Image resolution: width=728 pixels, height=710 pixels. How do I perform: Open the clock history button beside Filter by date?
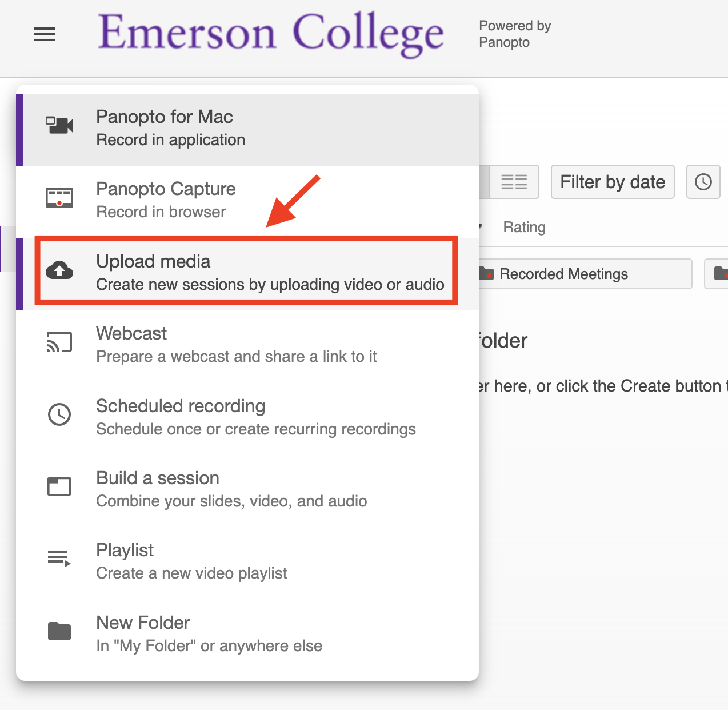coord(703,182)
